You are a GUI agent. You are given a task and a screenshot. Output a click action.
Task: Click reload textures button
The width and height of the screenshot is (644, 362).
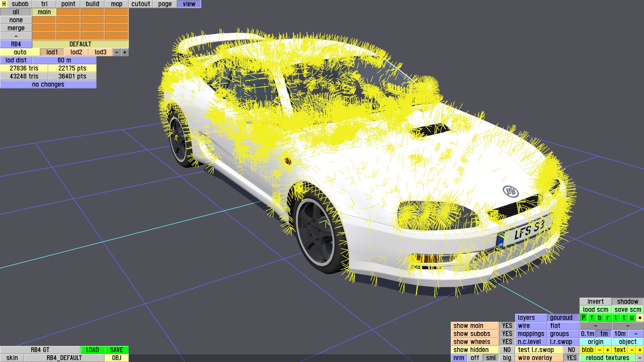tap(607, 358)
